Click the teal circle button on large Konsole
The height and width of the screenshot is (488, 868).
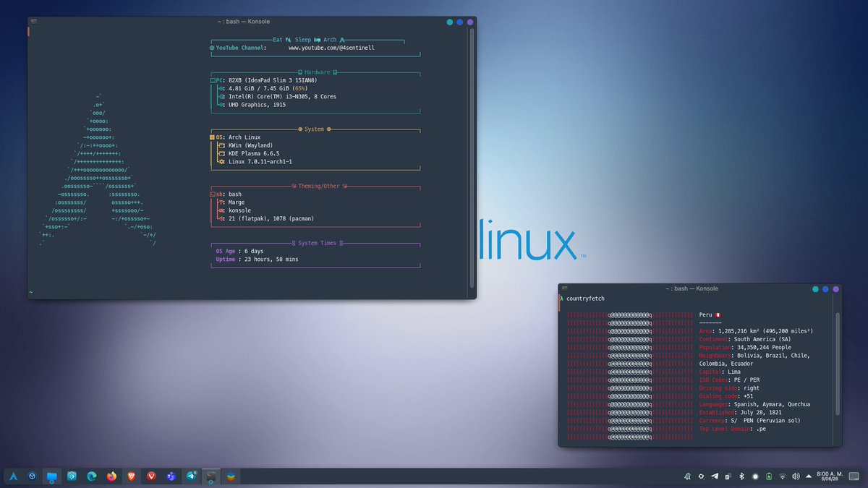[x=450, y=22]
